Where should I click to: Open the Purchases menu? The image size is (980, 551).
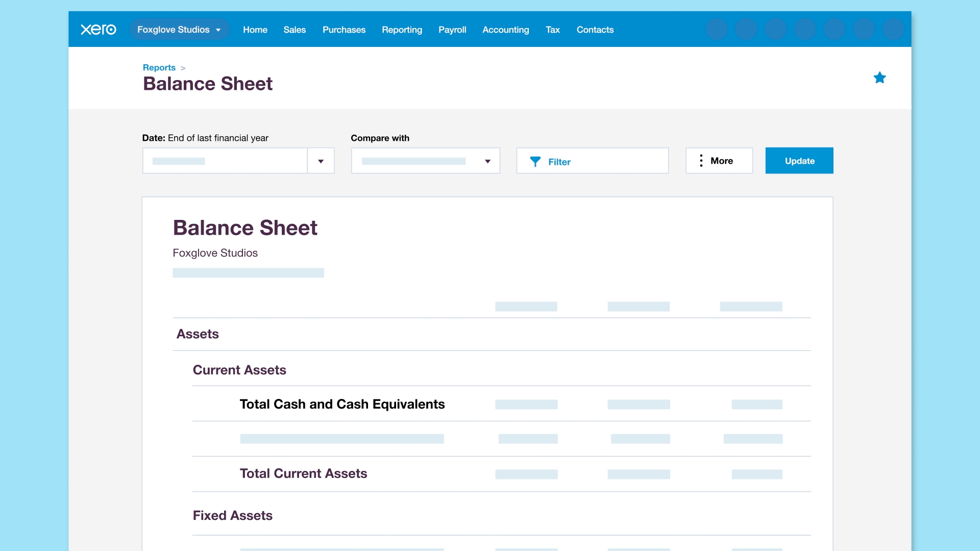click(344, 30)
